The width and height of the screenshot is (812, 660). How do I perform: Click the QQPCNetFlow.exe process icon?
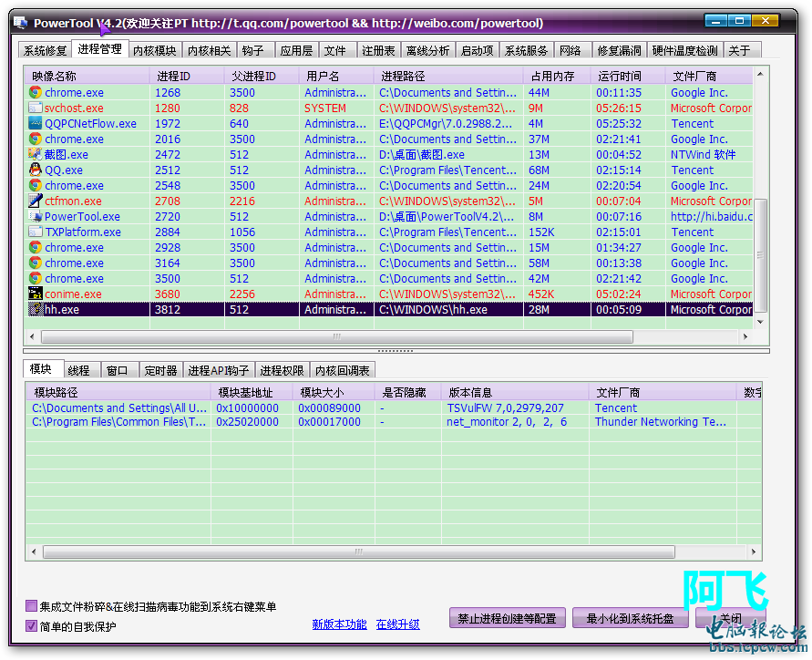click(36, 124)
